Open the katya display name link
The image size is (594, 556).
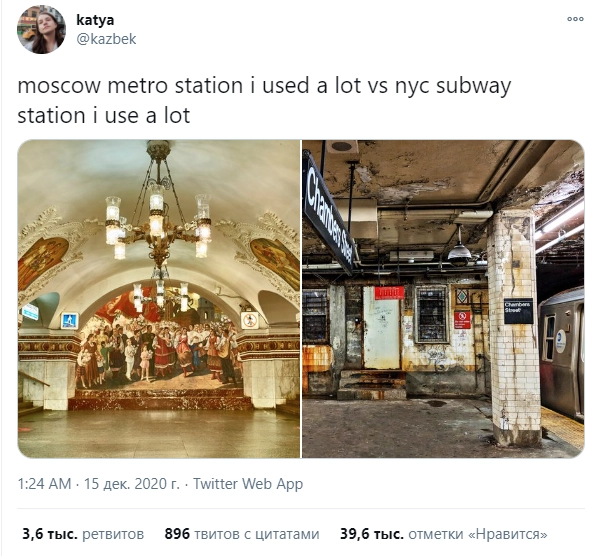click(95, 20)
